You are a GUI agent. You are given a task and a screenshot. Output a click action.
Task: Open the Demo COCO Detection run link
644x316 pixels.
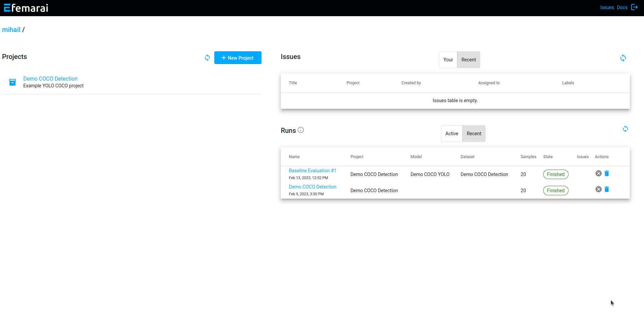tap(312, 187)
